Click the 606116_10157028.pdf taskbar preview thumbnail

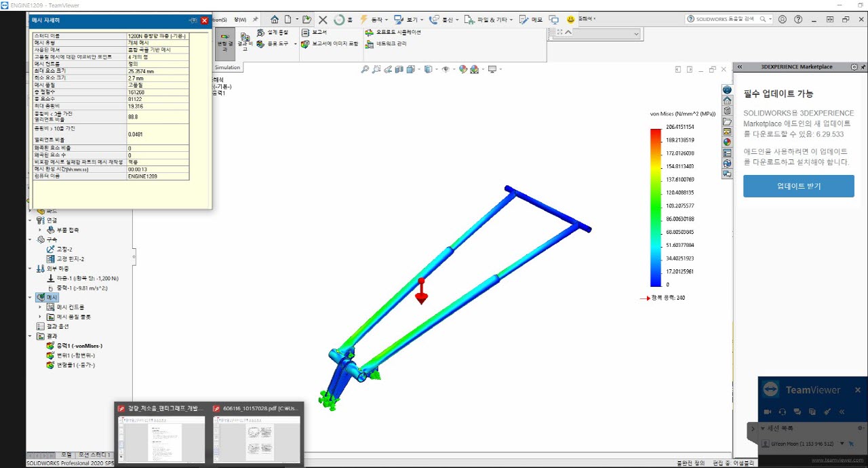(255, 438)
